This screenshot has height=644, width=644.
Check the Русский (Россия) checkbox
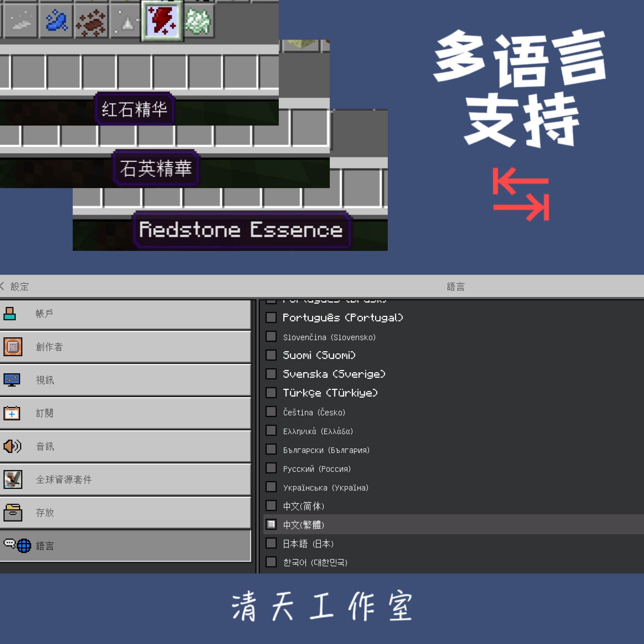coord(271,468)
